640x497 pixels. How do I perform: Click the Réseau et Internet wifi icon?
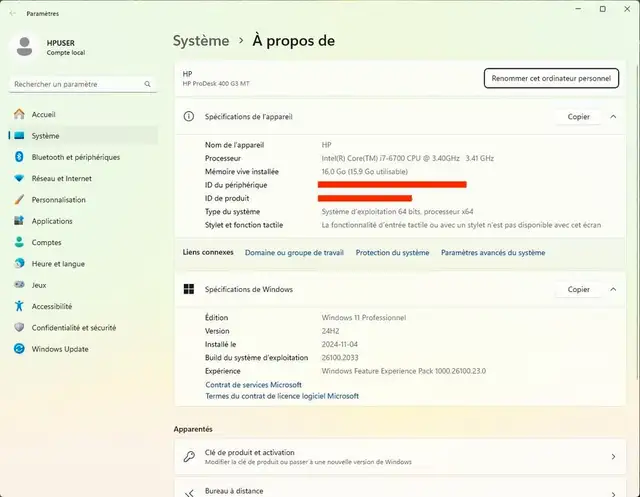19,178
